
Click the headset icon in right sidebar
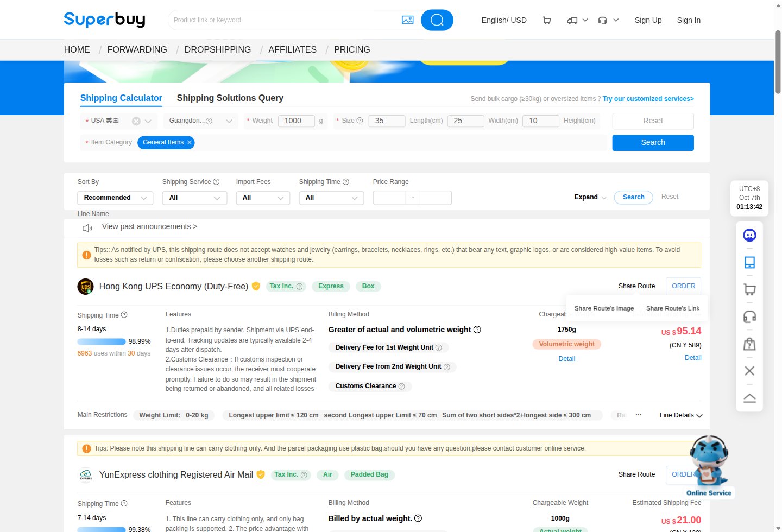pyautogui.click(x=749, y=316)
